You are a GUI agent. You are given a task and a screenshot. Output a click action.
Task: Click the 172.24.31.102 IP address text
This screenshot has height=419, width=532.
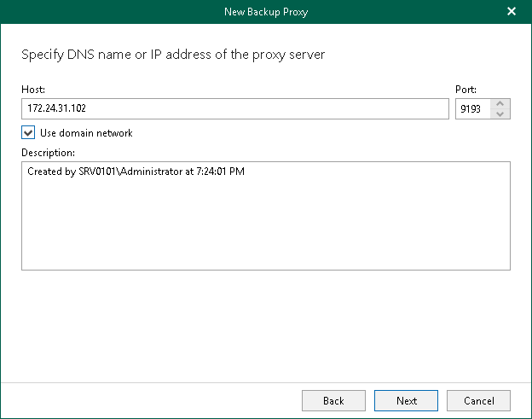56,108
